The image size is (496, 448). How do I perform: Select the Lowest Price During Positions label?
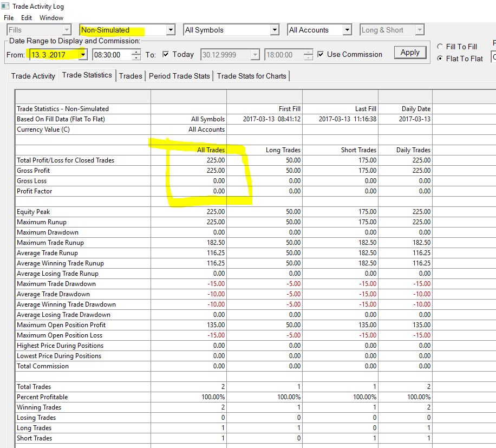[x=59, y=356]
